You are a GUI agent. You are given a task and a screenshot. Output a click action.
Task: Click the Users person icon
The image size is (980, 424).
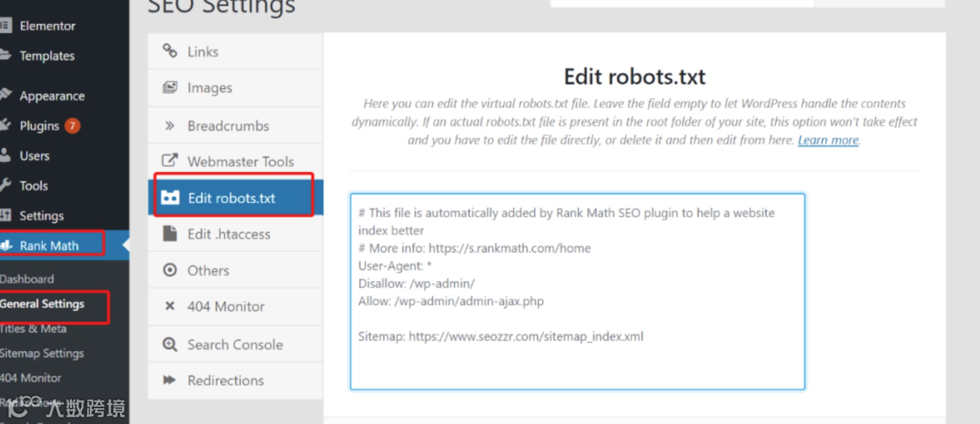coord(5,155)
